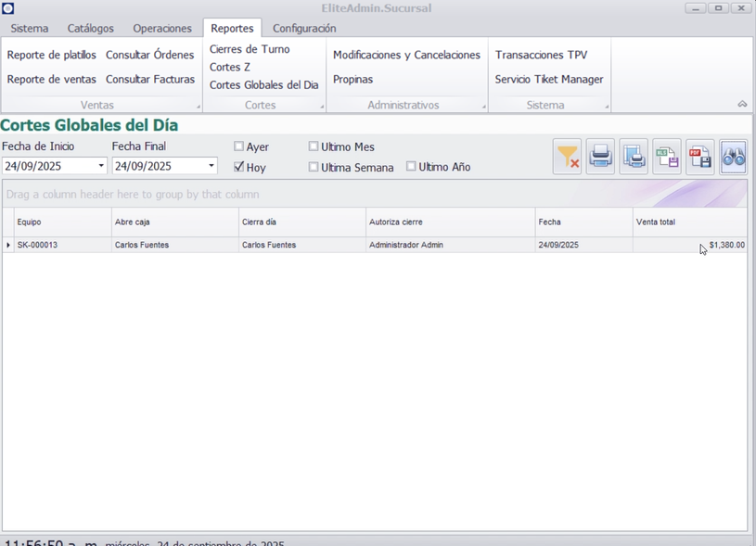Click the application logo icon in title bar

click(8, 8)
